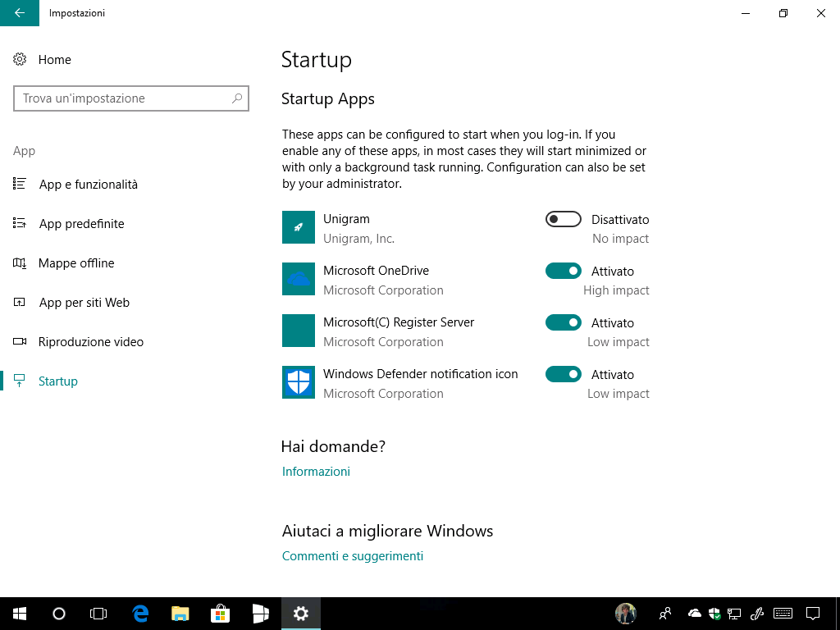Click the search magnifier icon
Viewport: 840px width, 630px height.
(x=237, y=98)
